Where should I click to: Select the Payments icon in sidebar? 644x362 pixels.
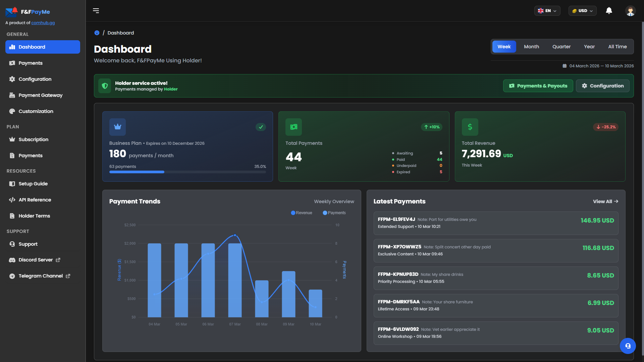[12, 63]
